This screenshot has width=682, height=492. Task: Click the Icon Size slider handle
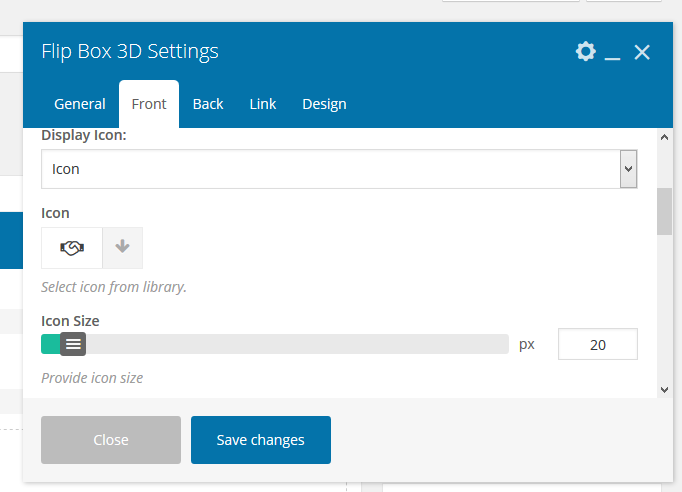tap(73, 344)
